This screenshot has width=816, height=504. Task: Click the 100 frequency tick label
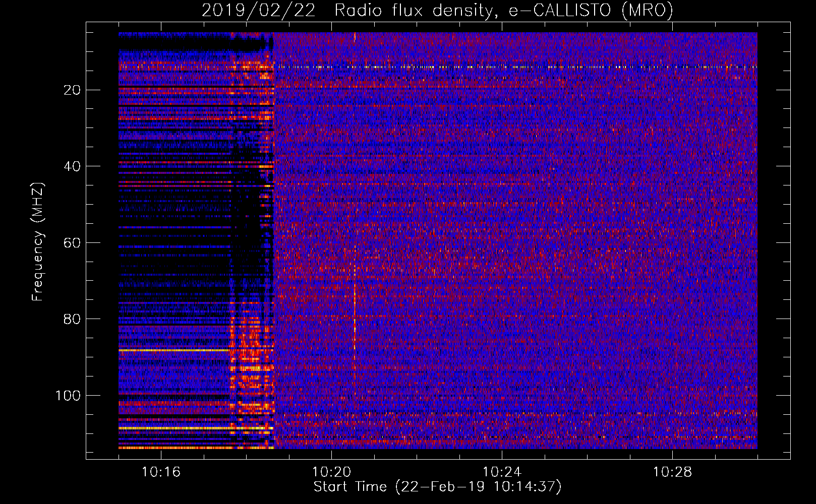click(x=68, y=396)
